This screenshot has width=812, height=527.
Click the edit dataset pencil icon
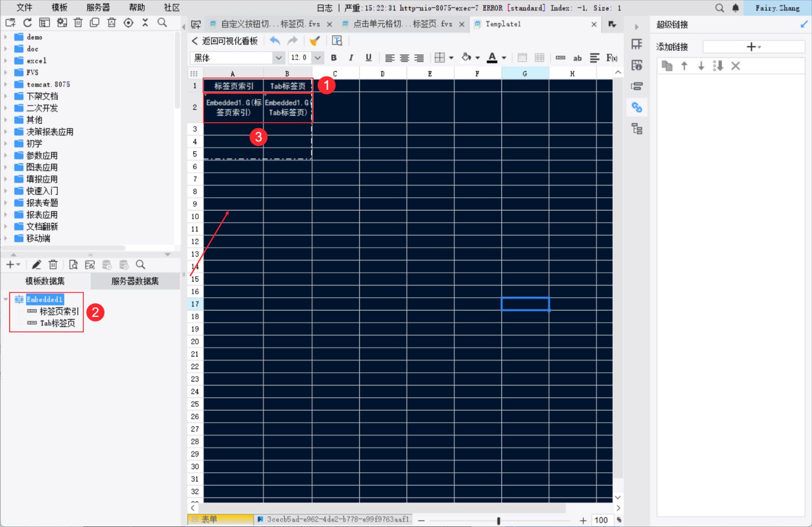[37, 265]
